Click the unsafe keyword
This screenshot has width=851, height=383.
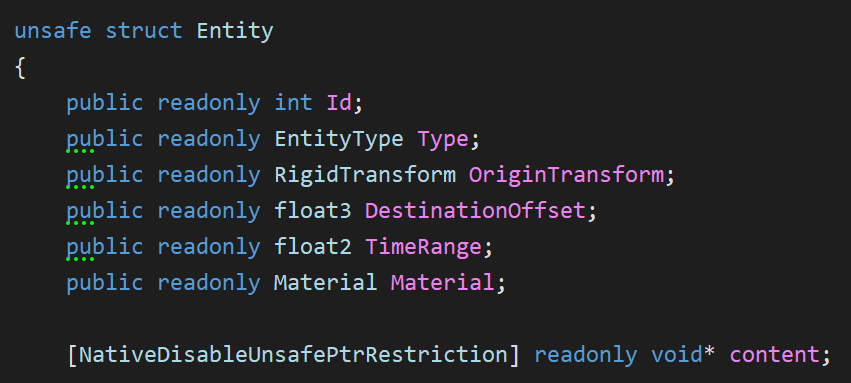tap(53, 31)
